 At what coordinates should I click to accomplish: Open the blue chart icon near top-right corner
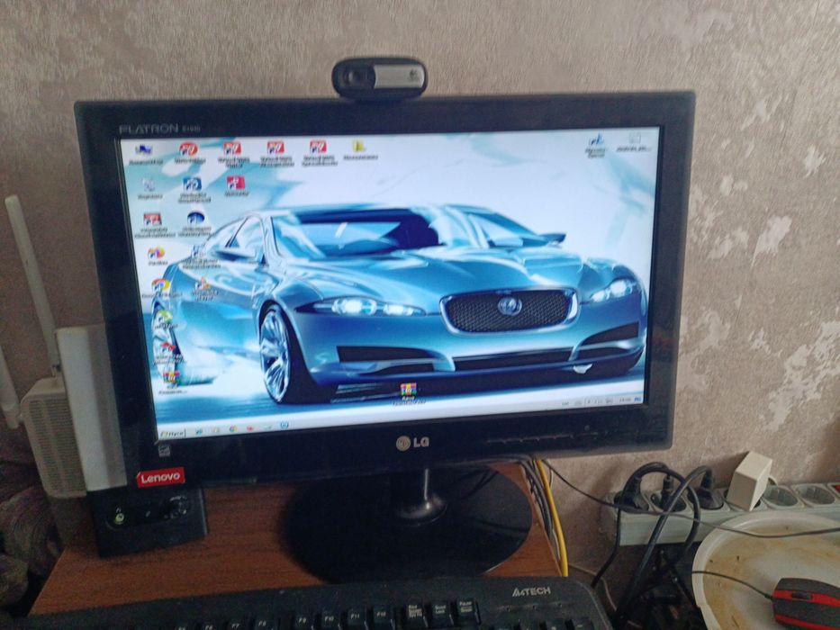pos(596,140)
